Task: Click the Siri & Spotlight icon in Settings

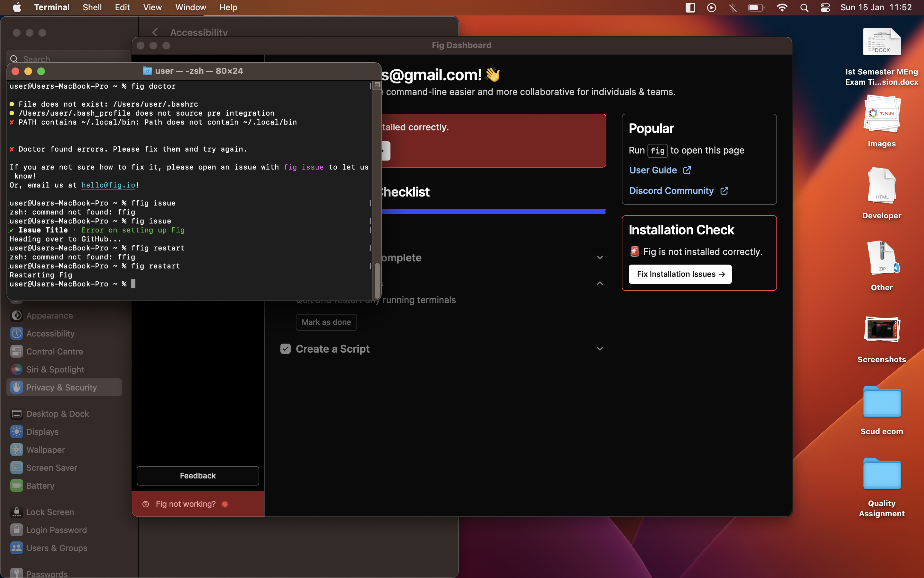Action: [x=16, y=369]
